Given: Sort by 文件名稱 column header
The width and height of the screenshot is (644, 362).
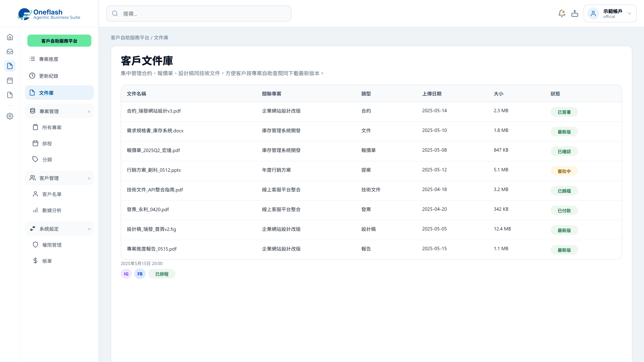Looking at the screenshot, I should point(136,94).
